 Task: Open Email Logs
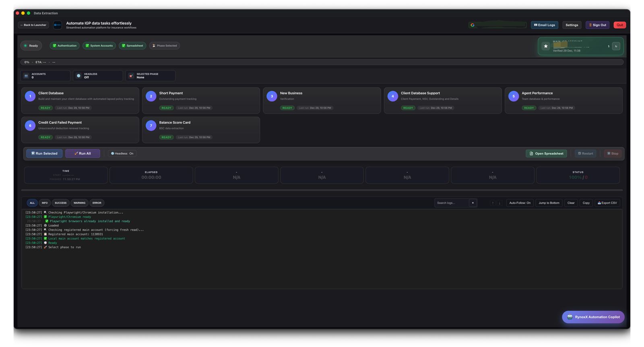pos(544,25)
